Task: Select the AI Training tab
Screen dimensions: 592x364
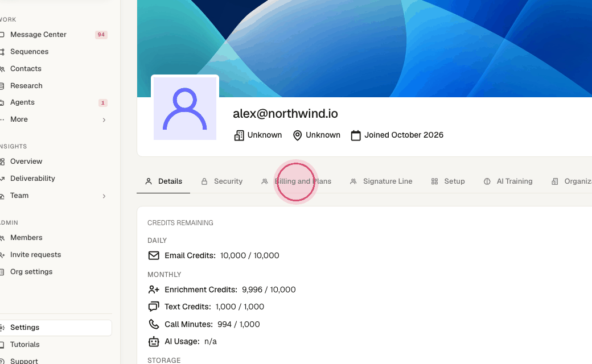Action: (x=508, y=181)
